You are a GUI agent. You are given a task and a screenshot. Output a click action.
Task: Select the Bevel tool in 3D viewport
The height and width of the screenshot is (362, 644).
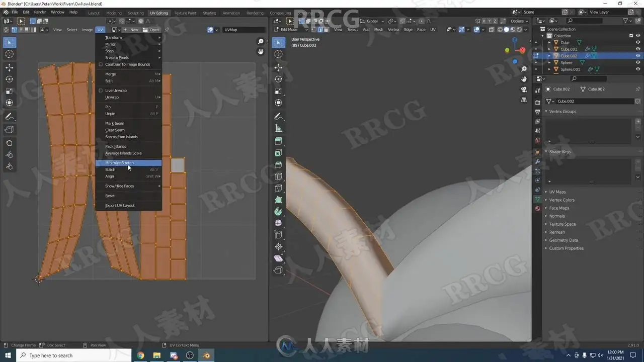coord(278,164)
